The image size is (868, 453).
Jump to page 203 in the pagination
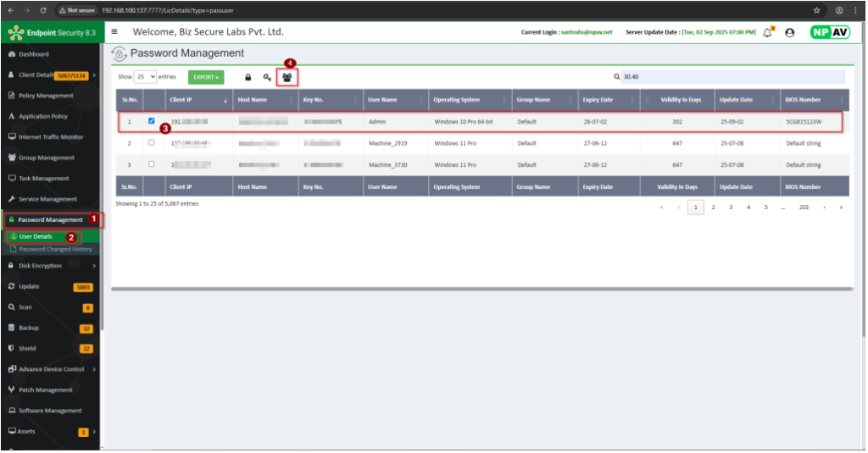[804, 207]
